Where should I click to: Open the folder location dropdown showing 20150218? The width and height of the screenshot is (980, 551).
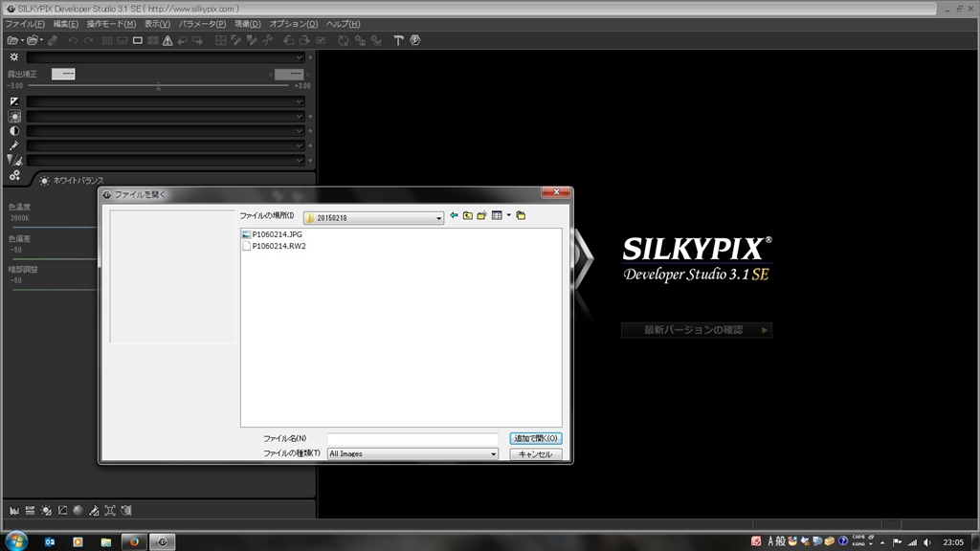(373, 217)
